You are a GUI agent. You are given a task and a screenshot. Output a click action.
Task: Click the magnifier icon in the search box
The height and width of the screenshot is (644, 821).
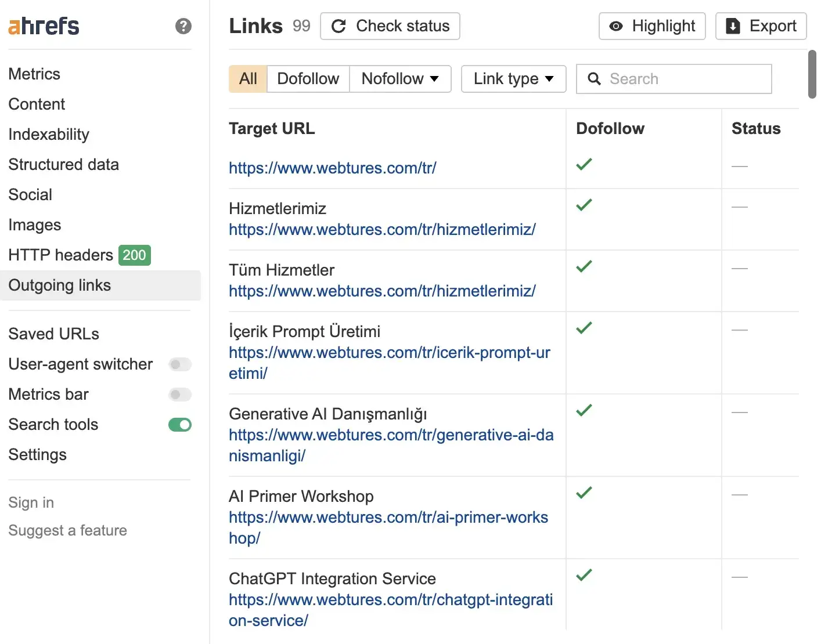pyautogui.click(x=594, y=79)
